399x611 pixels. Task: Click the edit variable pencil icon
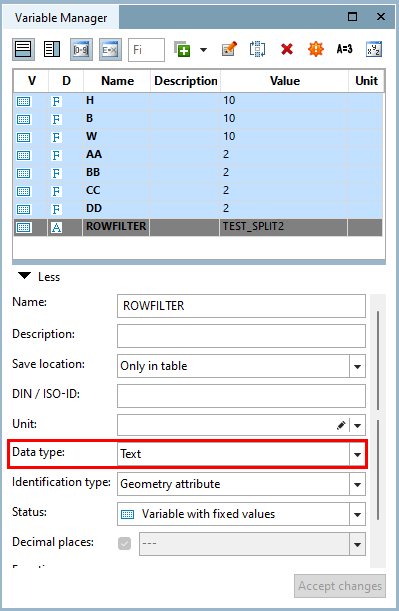(229, 49)
